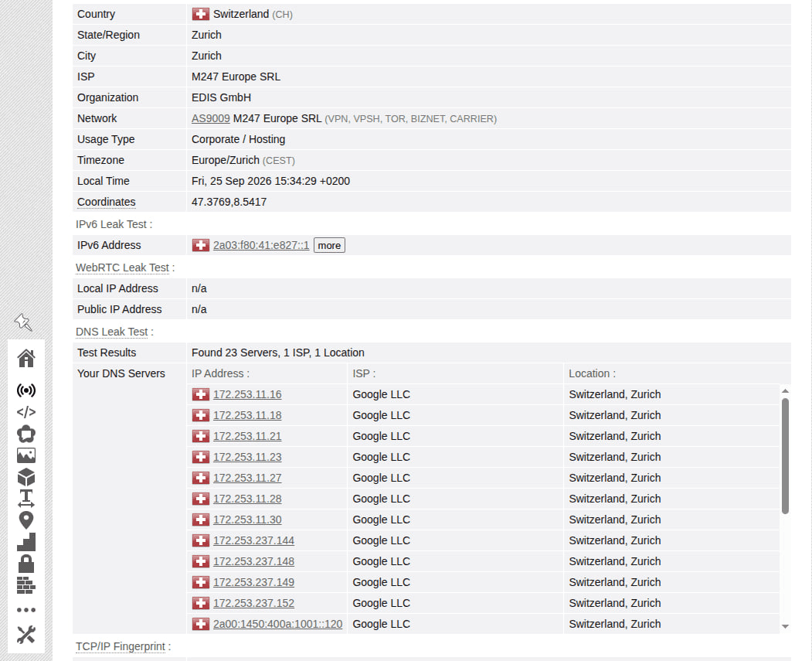Viewport: 812px width, 661px height.
Task: Select 'Found 23 Servers, 1 ISP, 1 Location'
Action: click(x=277, y=353)
